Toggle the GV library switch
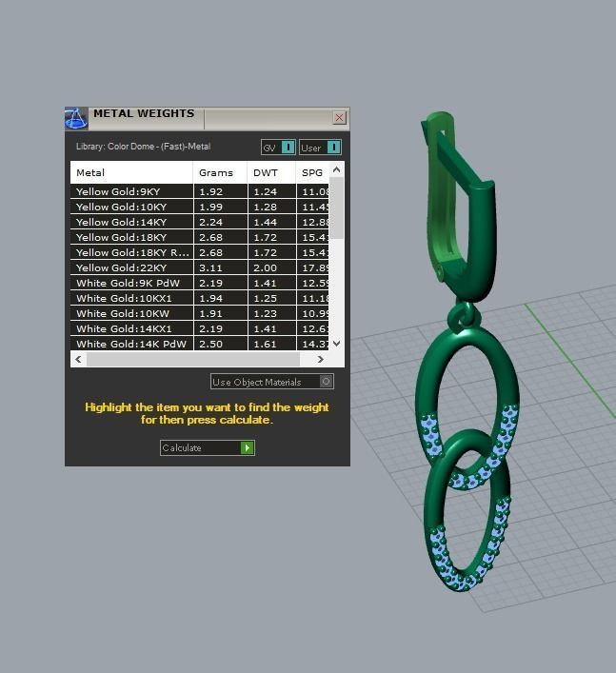Screen dimensions: 616x673 click(x=278, y=148)
